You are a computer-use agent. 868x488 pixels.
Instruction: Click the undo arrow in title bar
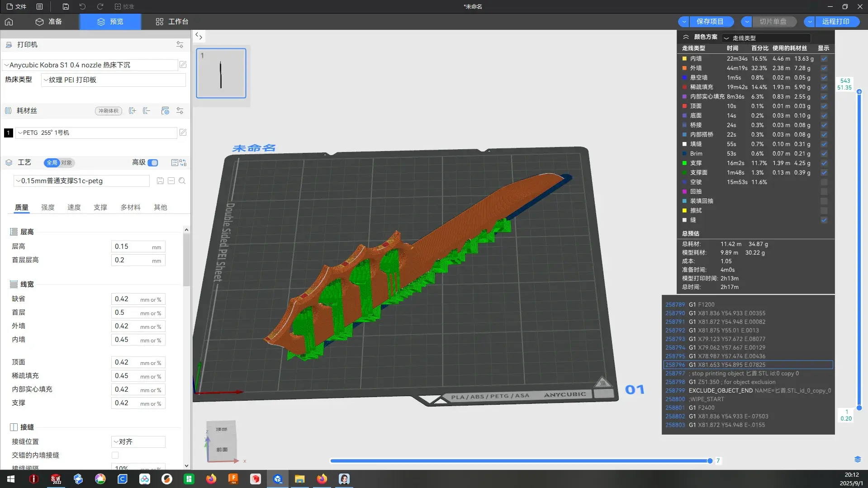[x=82, y=7]
